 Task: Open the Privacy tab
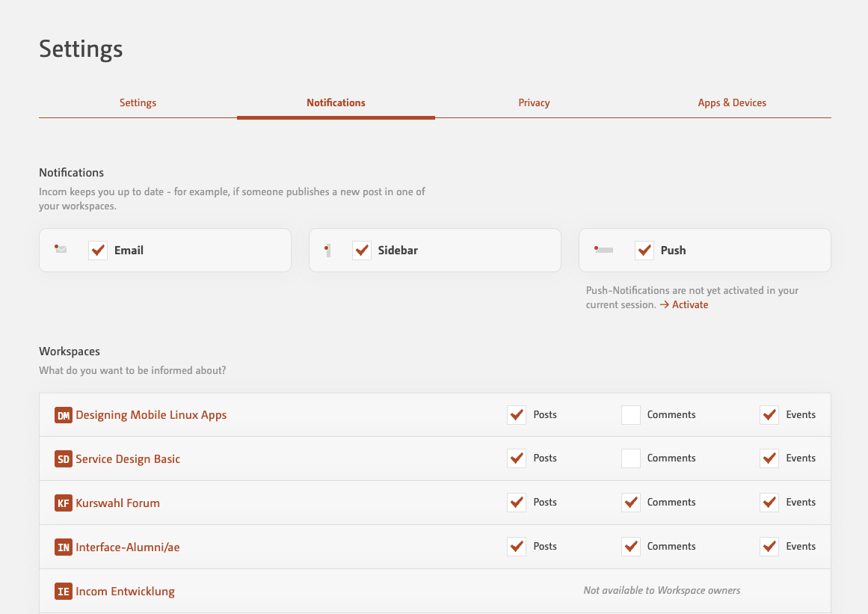pos(535,103)
